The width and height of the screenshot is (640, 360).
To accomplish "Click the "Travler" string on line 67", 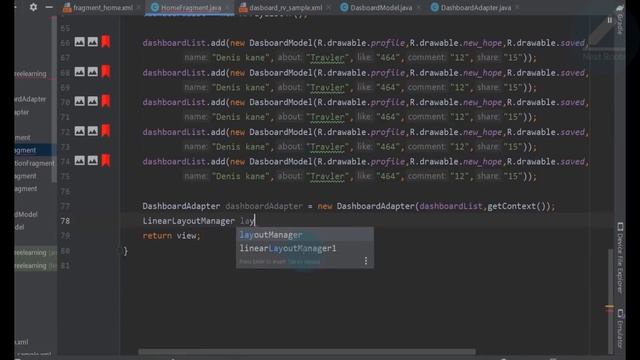I will [x=327, y=58].
